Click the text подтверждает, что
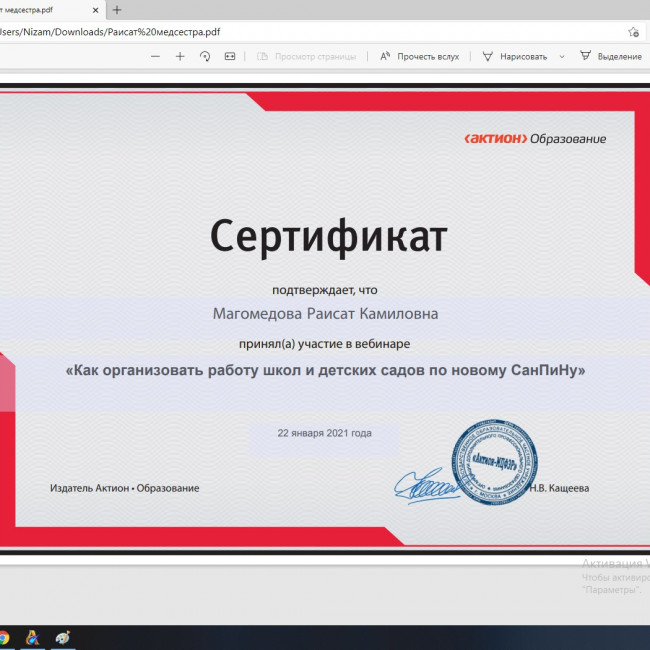Image resolution: width=650 pixels, height=650 pixels. (x=325, y=290)
